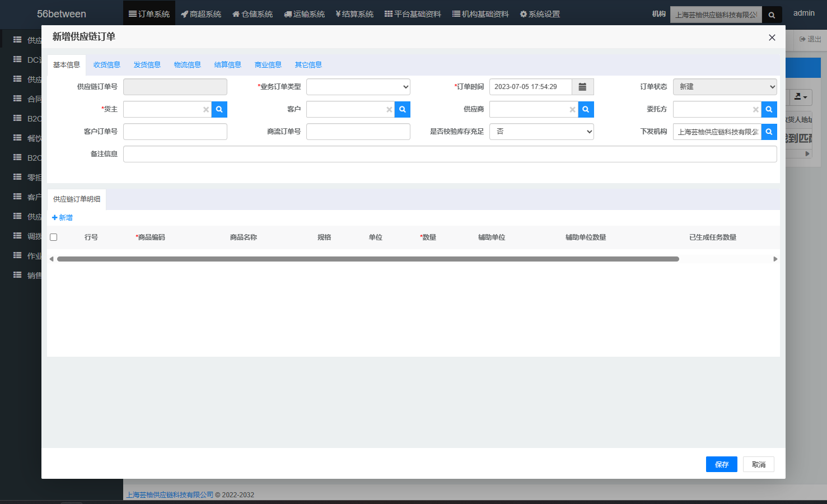This screenshot has width=827, height=504.
Task: Click the admin user label
Action: [x=804, y=13]
